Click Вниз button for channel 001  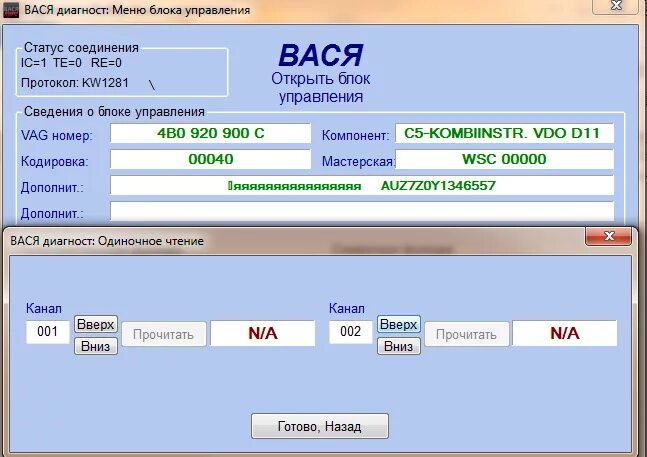coord(96,346)
